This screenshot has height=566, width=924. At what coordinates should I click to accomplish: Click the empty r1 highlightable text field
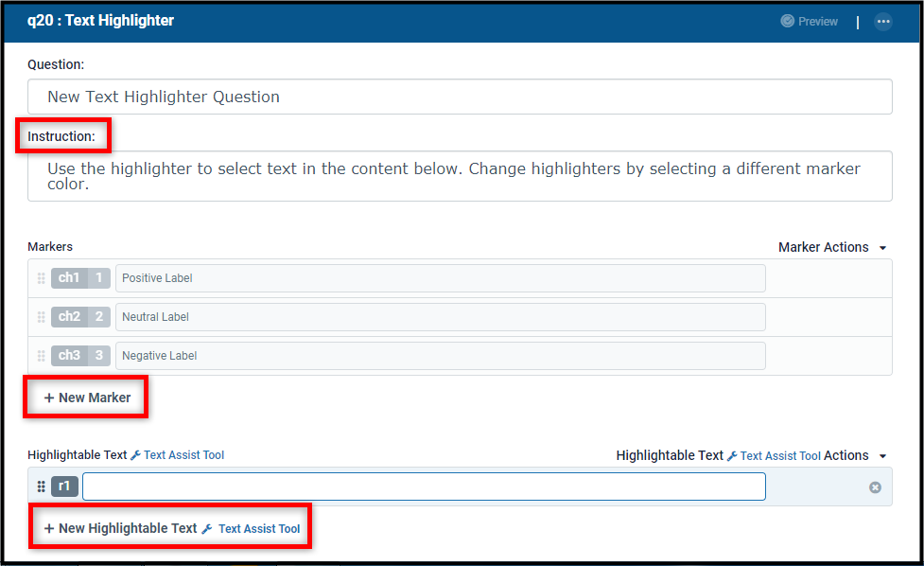point(424,486)
